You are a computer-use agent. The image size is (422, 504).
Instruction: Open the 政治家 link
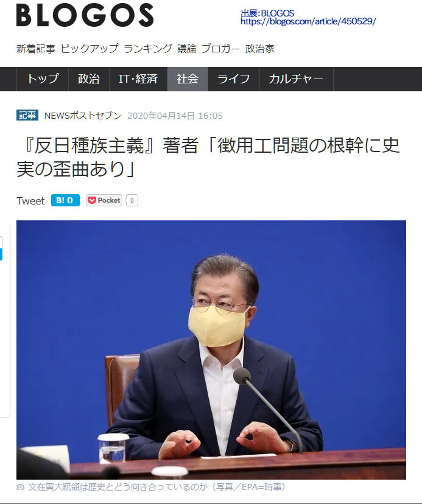point(260,49)
